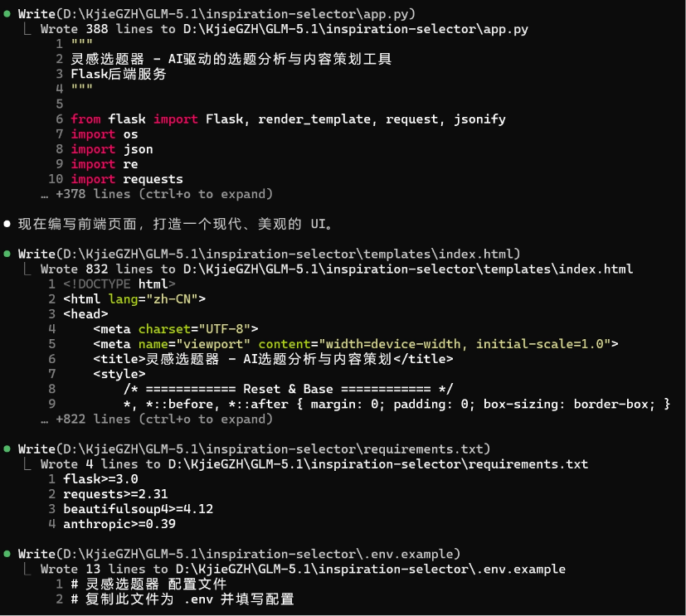The width and height of the screenshot is (686, 616).
Task: Click the tree branch icon before Wrote 832 lines
Action: point(27,269)
